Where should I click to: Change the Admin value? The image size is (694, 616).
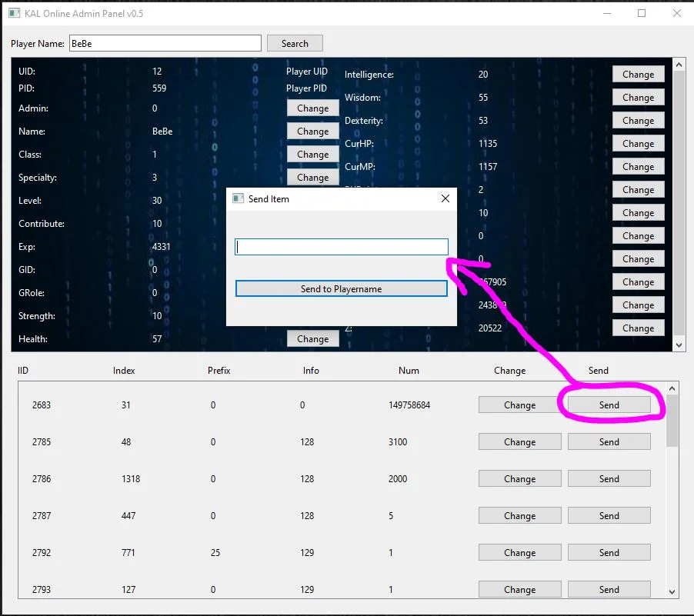tap(313, 108)
